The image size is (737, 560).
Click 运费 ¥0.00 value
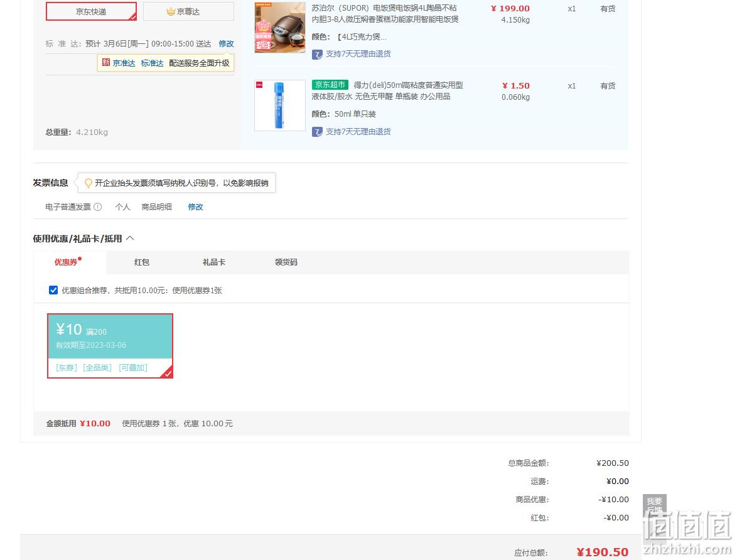point(618,481)
